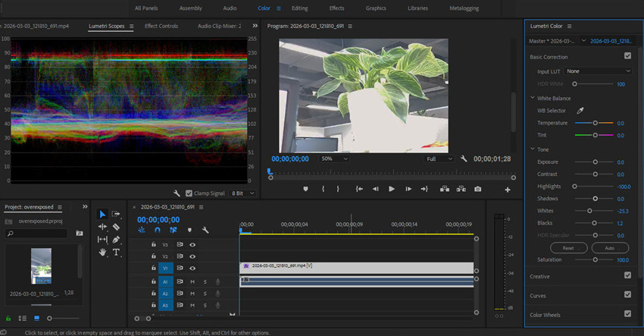Viewport: 644px width, 336px height.
Task: Show hidden source panel tabs chevron
Action: (255, 26)
